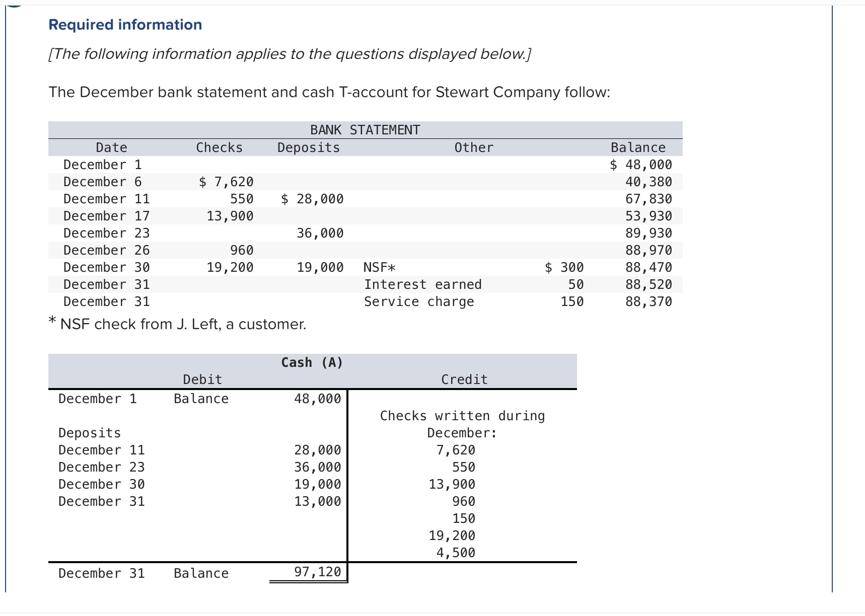Select the 550 check in T-account credits
Image resolution: width=865 pixels, height=616 pixels.
coord(464,467)
